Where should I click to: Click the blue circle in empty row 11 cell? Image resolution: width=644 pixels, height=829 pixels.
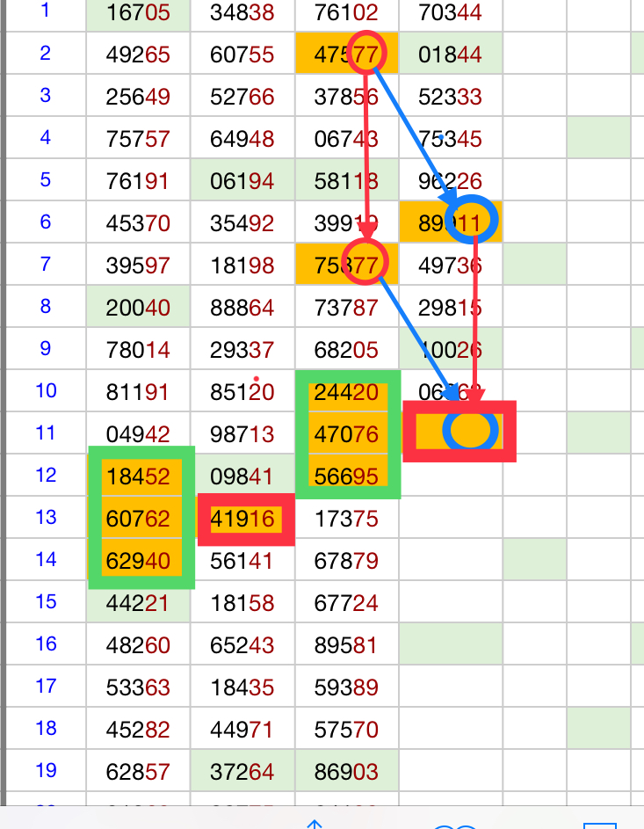click(x=470, y=431)
